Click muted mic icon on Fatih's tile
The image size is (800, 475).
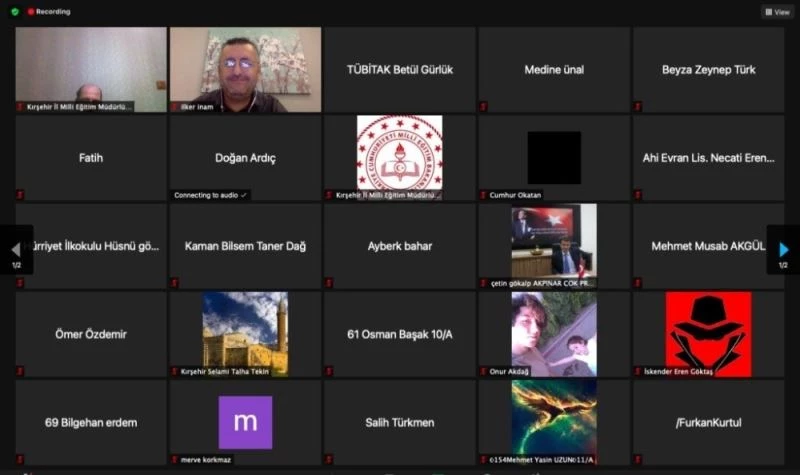click(x=20, y=194)
